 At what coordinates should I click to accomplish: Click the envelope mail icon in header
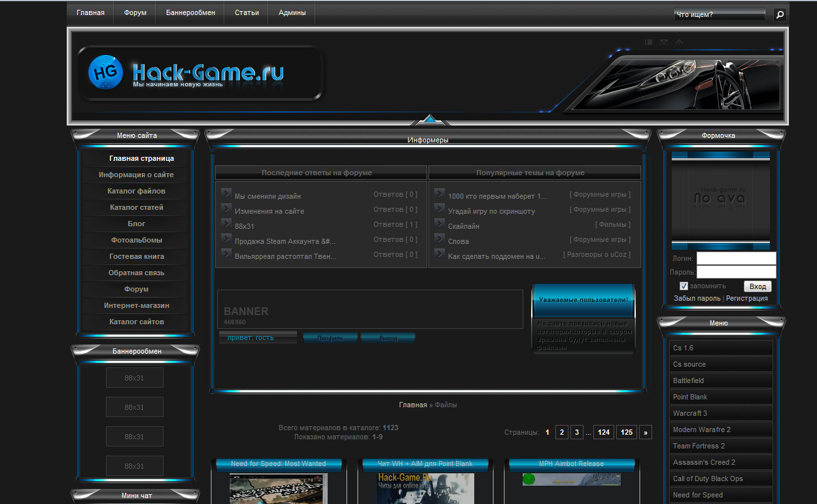[x=664, y=42]
